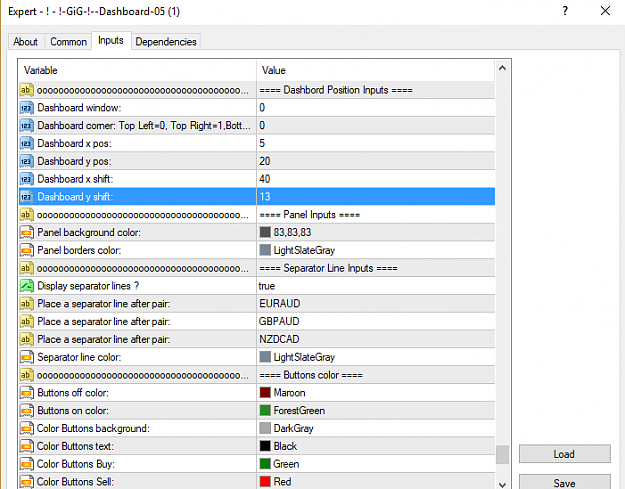Click the color icon beside Separator line color

tap(26, 357)
